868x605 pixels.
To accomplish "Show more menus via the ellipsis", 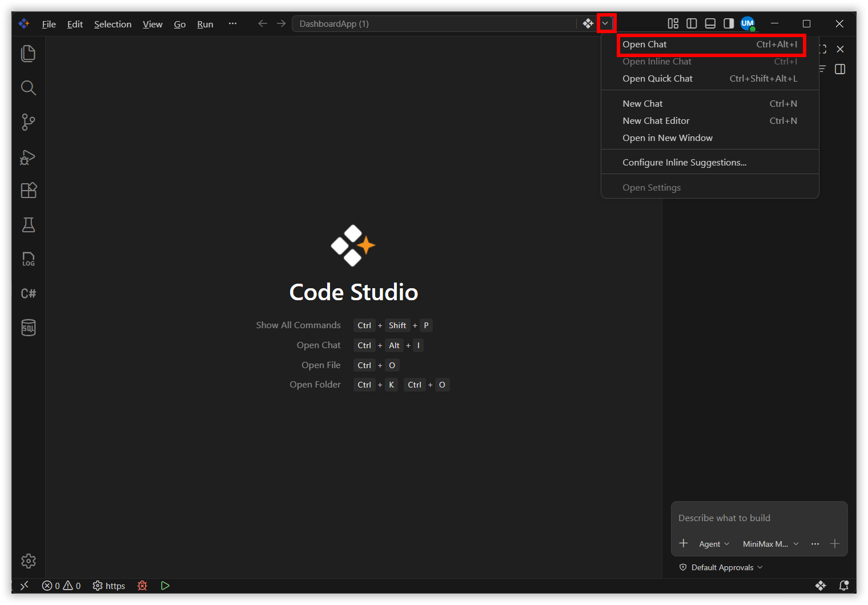I will (232, 23).
